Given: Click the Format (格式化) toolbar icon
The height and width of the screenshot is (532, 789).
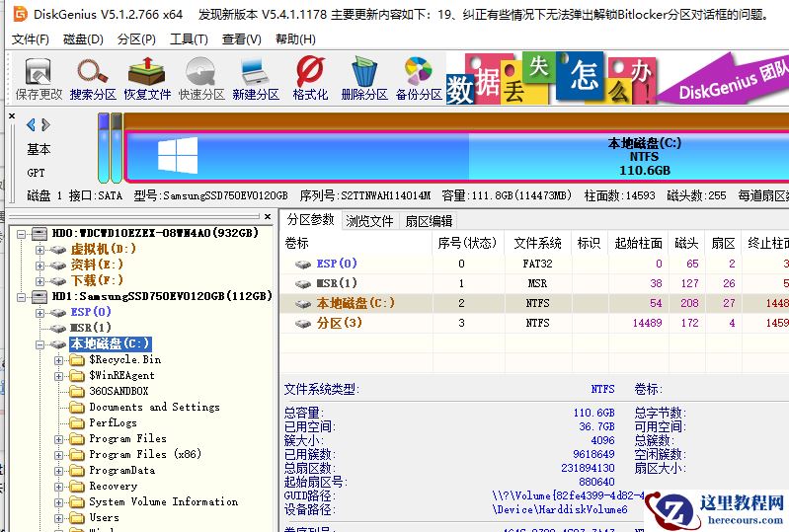Looking at the screenshot, I should pos(310,78).
